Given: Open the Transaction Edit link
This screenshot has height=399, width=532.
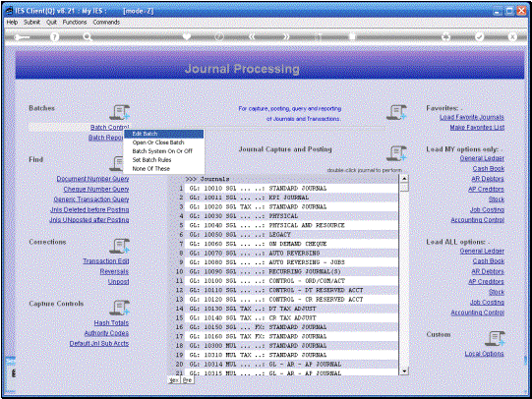Looking at the screenshot, I should (x=106, y=261).
